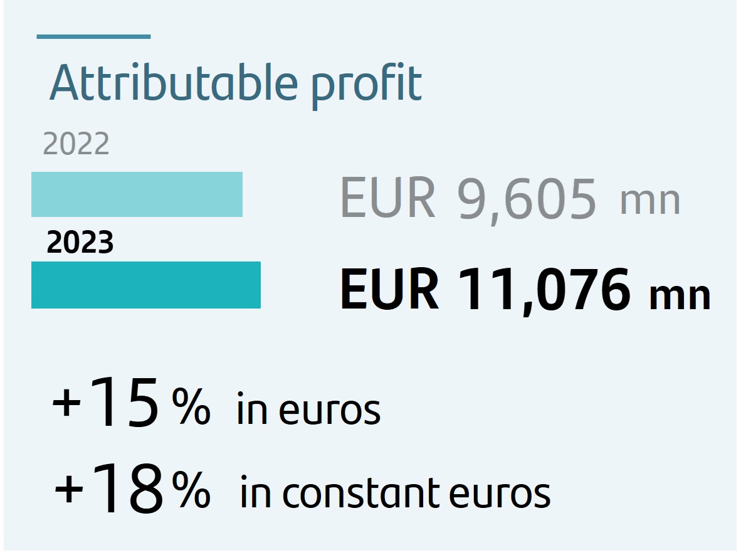Select the bold 2023 year label
741x560 pixels.
[80, 243]
